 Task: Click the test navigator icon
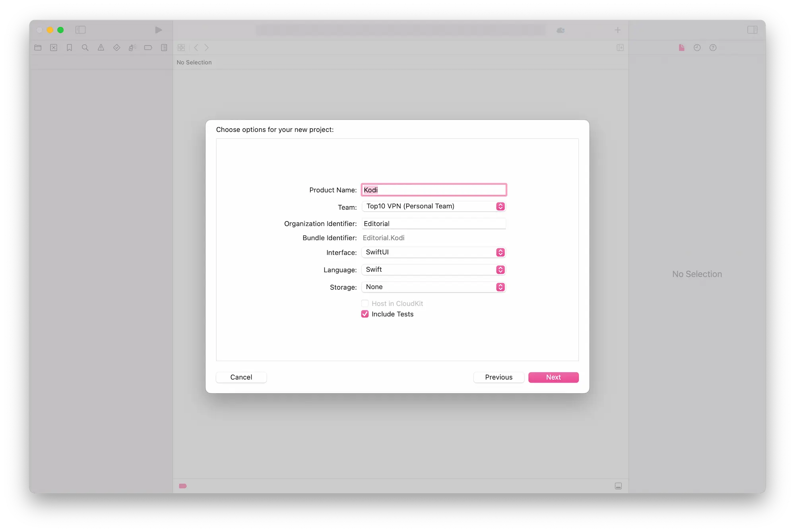tap(117, 48)
